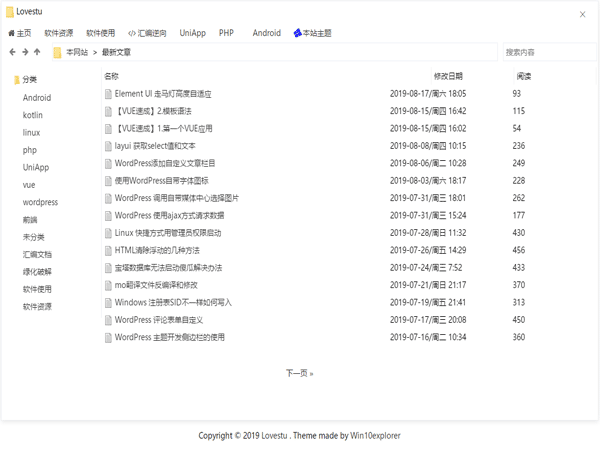Viewport: 600px width, 450px height.
Task: Select the 本站主题 menu item
Action: click(312, 33)
